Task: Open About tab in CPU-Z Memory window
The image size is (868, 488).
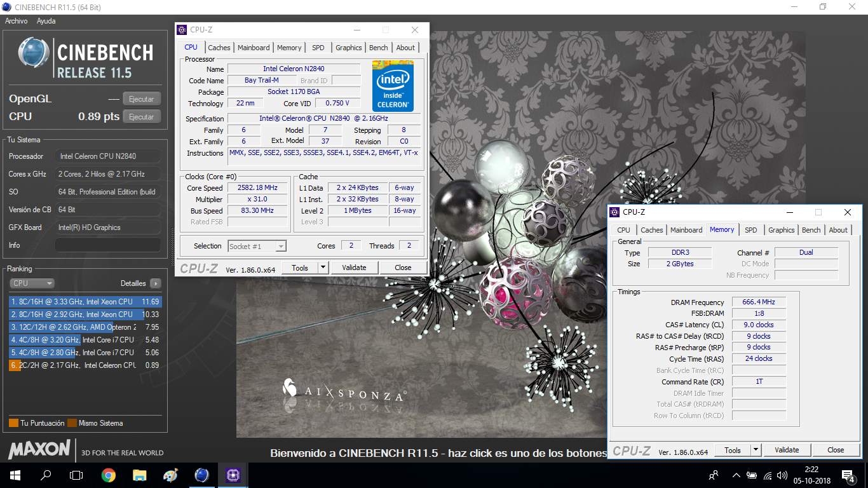Action: [x=838, y=230]
